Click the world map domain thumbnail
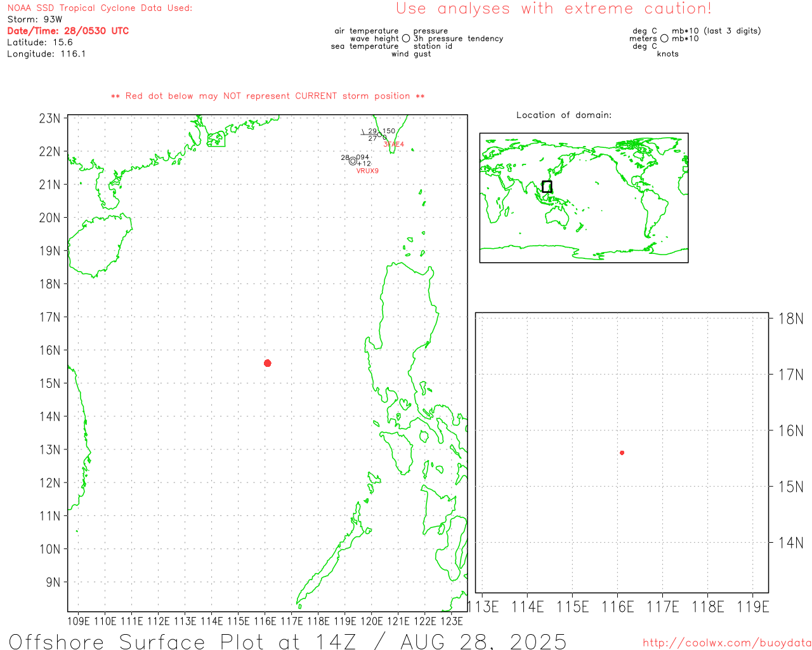This screenshot has height=650, width=812. [584, 197]
